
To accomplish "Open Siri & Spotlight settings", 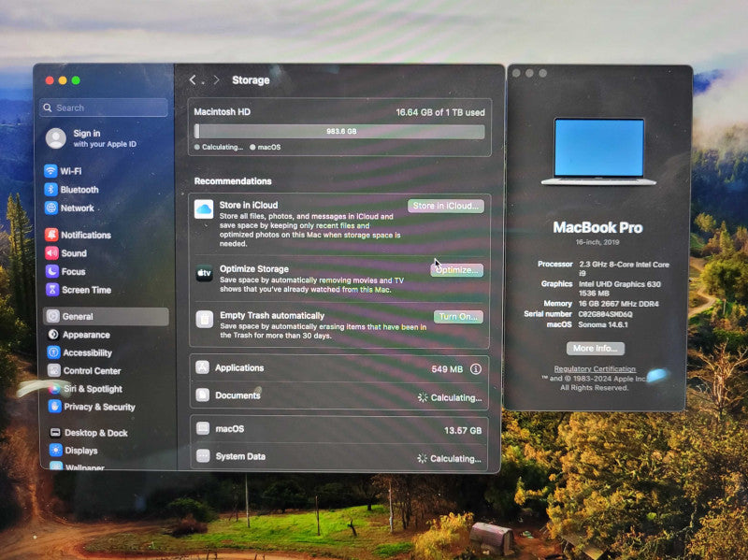I will point(85,389).
